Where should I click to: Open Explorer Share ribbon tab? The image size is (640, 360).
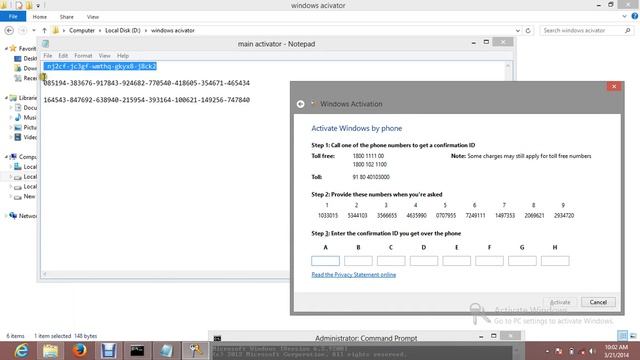pyautogui.click(x=67, y=17)
